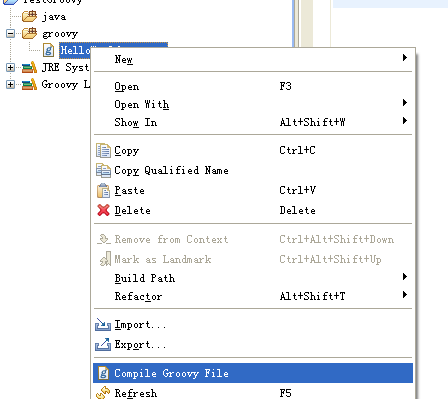The width and height of the screenshot is (448, 399).
Task: Click the groovy source folder icon
Action: (x=29, y=33)
